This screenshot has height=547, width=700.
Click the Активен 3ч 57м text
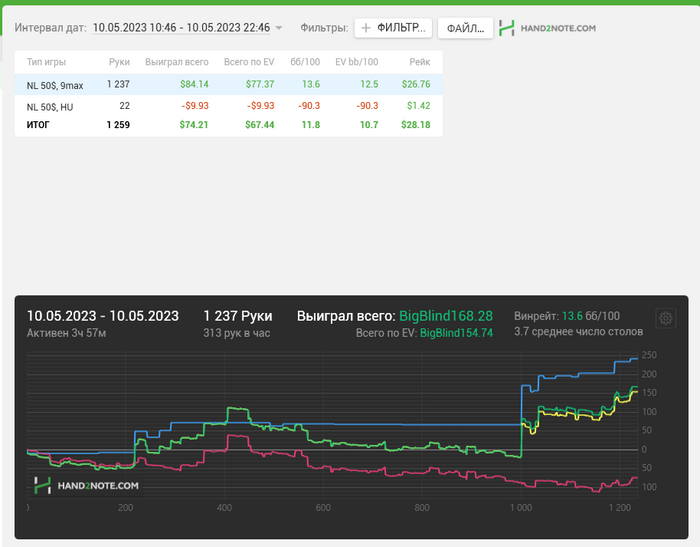67,333
